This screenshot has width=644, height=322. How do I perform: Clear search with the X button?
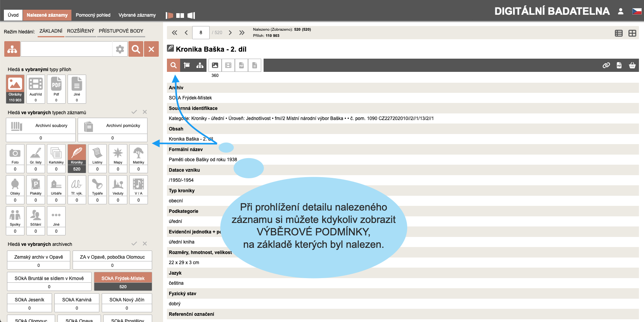coord(151,49)
